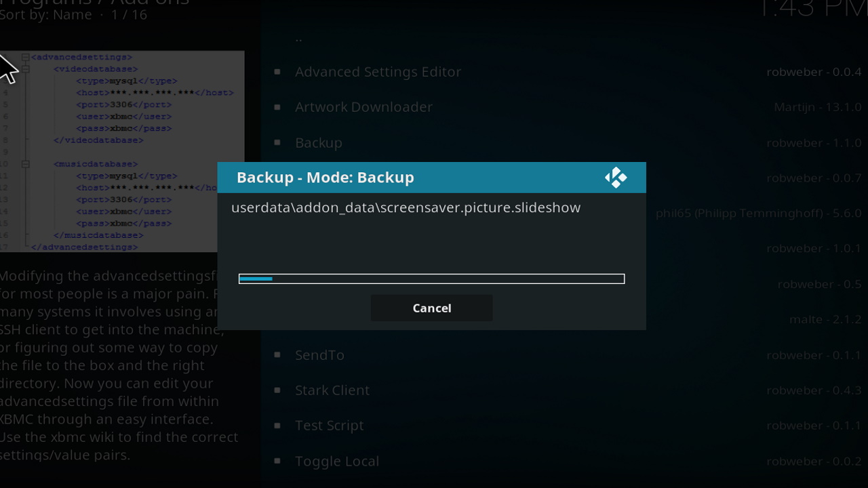Collapse the advancedsettings node in XML preview

click(x=25, y=57)
